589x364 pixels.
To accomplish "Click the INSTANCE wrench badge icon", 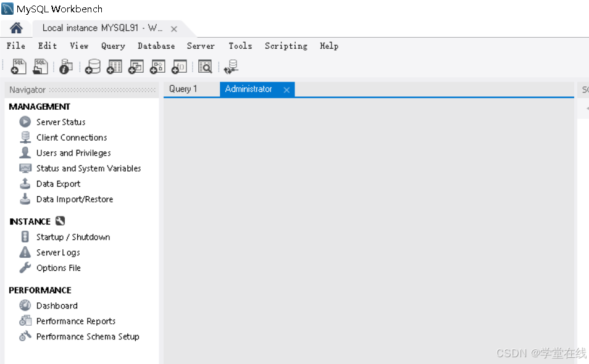I will (60, 221).
